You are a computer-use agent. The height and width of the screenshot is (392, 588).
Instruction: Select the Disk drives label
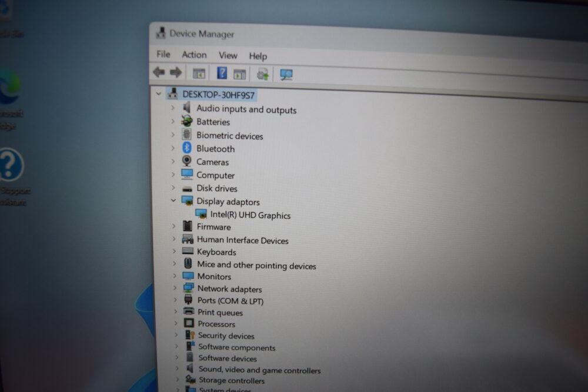217,188
